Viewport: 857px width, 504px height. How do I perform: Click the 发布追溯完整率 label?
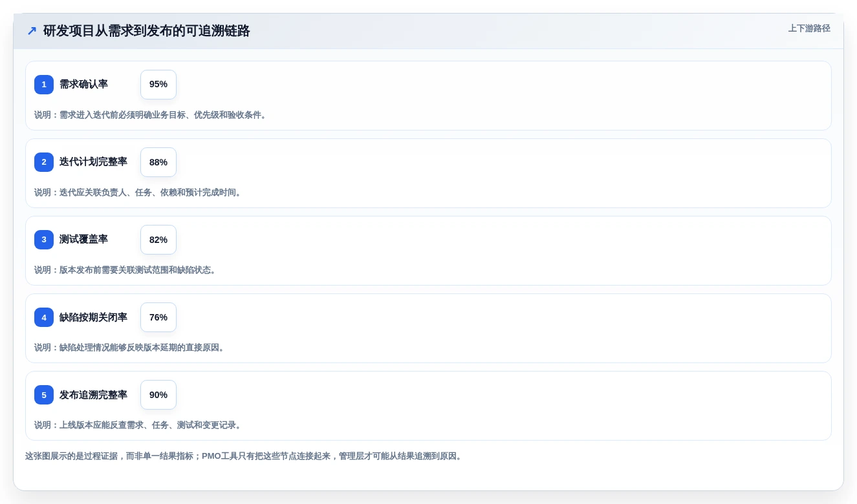(93, 394)
